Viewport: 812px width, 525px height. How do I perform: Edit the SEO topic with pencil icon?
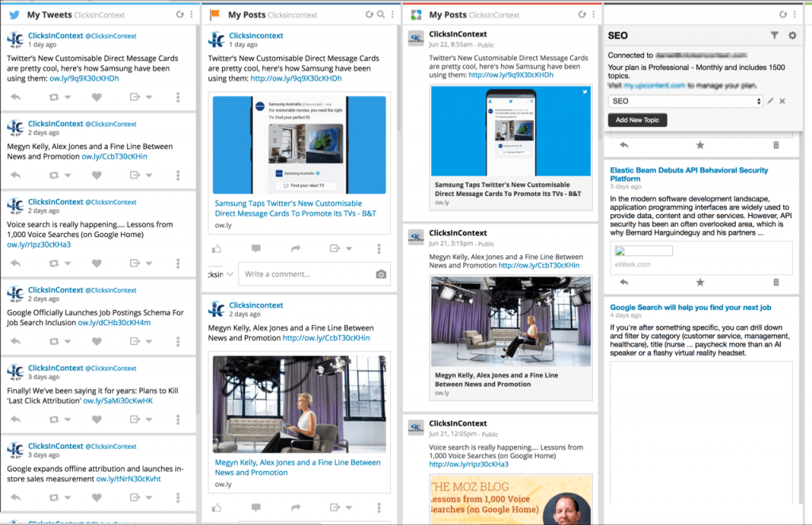(x=771, y=101)
